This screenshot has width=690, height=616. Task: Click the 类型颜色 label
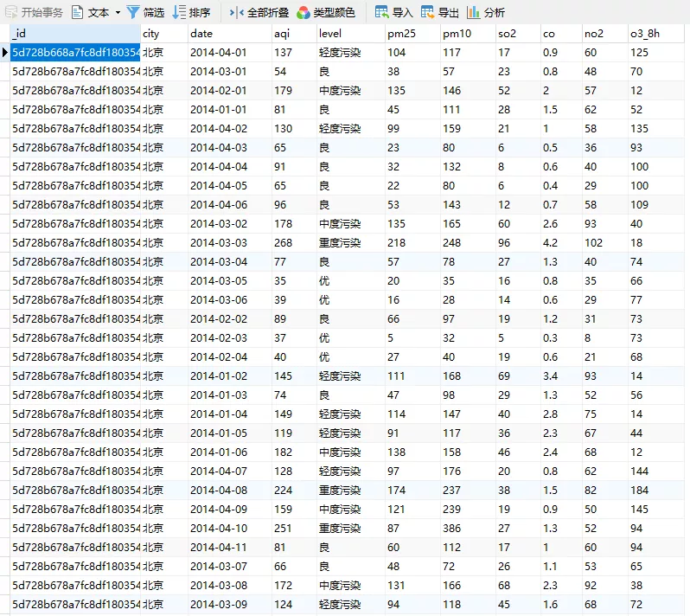[x=334, y=13]
